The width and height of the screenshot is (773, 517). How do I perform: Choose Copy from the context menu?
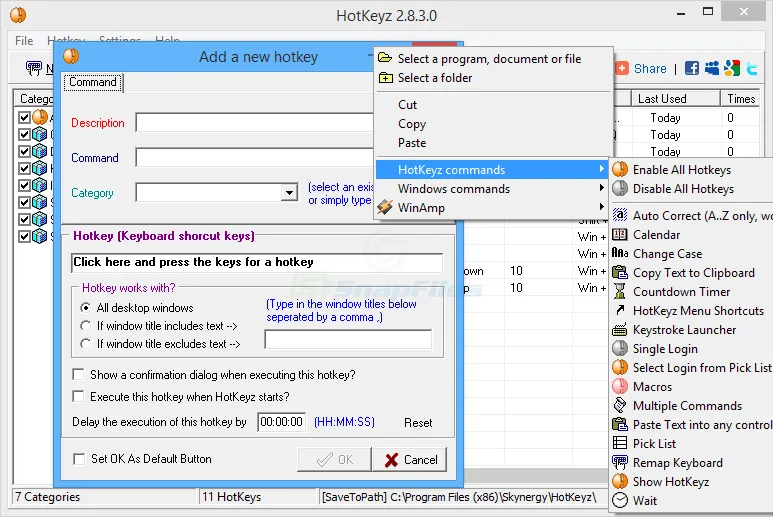point(412,124)
